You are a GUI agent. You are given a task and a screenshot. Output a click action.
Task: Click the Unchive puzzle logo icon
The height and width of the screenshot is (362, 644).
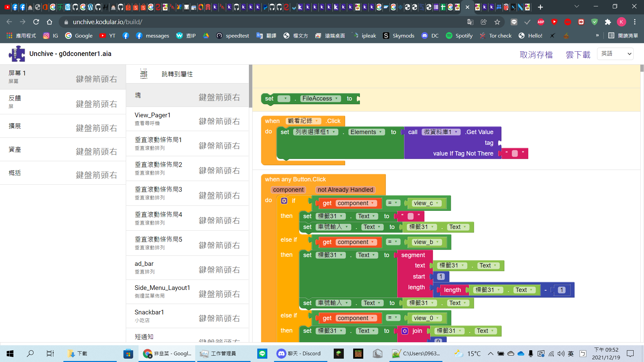[x=17, y=54]
